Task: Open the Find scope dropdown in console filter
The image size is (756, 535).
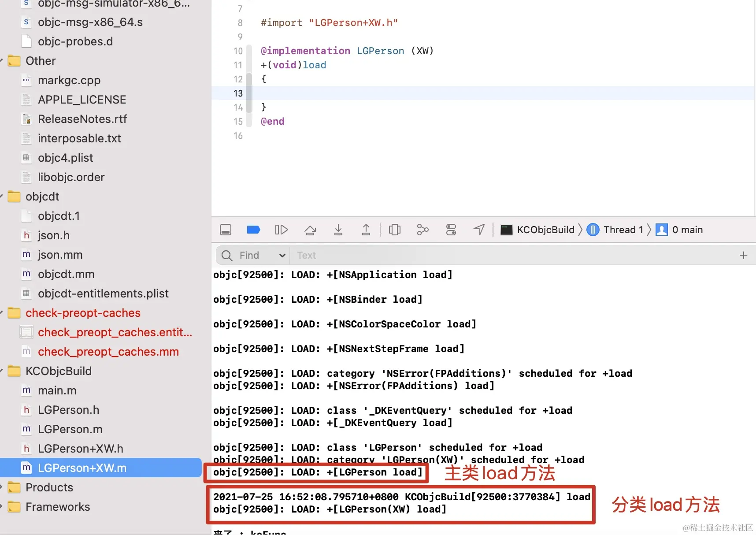Action: pyautogui.click(x=282, y=255)
